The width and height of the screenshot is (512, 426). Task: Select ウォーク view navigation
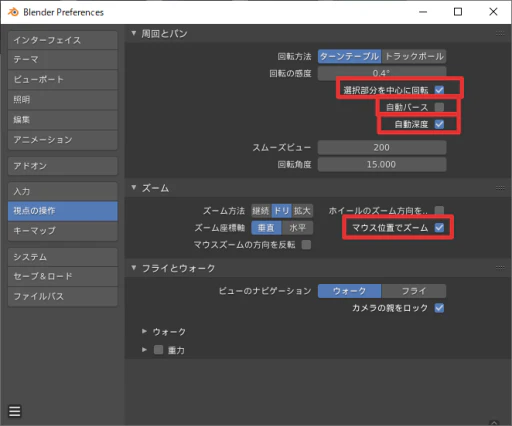pos(349,291)
